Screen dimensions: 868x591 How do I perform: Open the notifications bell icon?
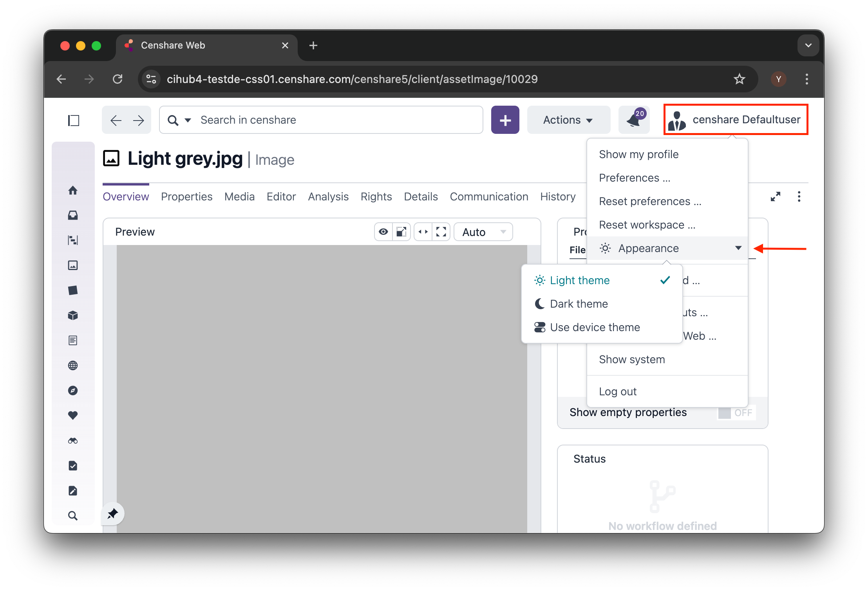point(634,120)
